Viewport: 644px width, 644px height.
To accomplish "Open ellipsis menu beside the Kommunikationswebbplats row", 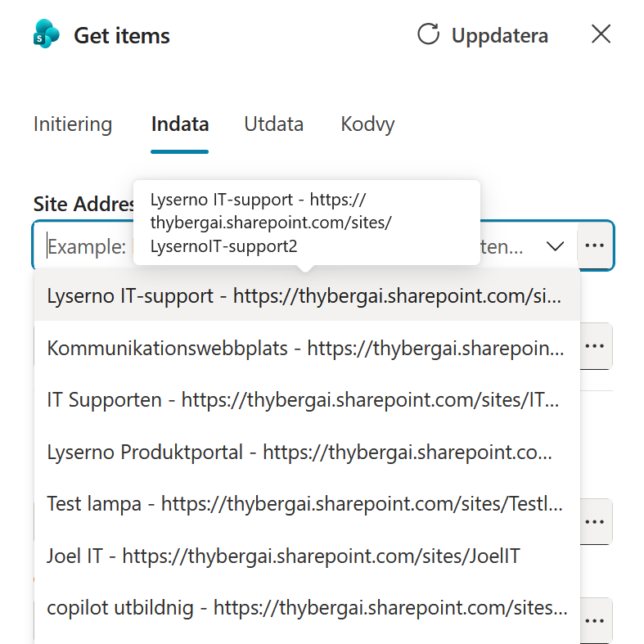I will [x=595, y=346].
